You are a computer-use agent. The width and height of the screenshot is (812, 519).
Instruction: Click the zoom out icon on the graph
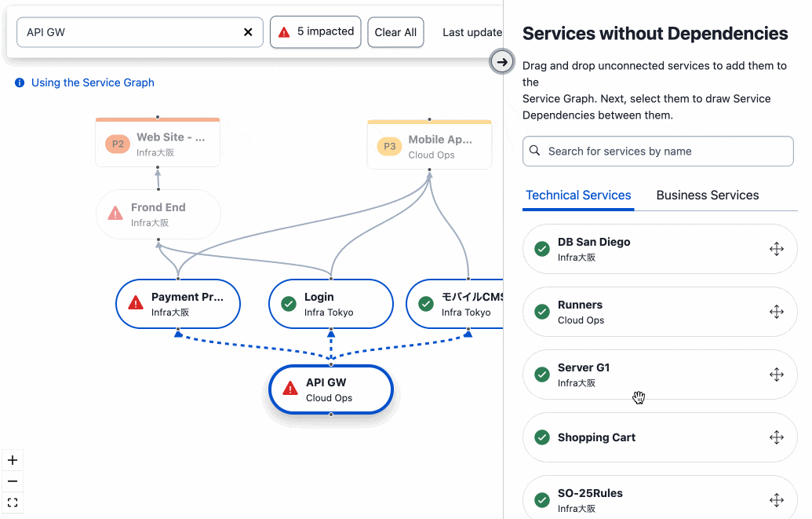(x=12, y=481)
